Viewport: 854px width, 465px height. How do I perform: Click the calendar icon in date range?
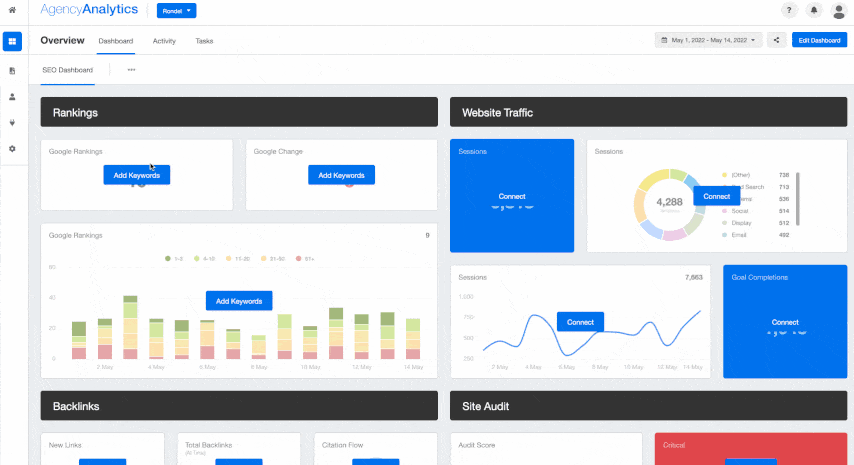664,40
